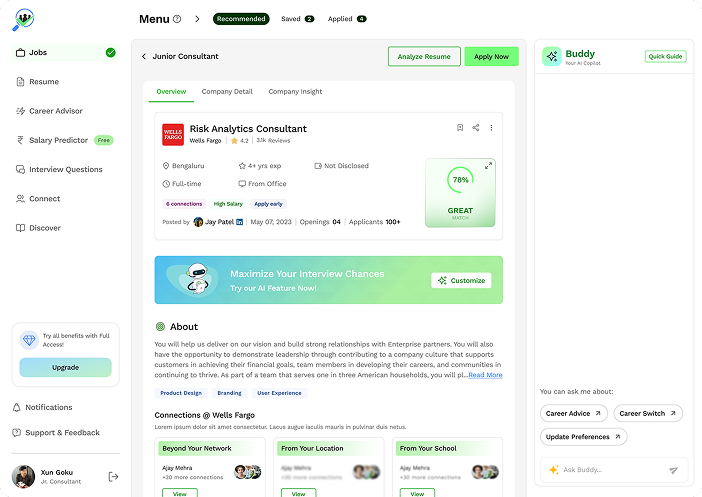
Task: Open the three-dot job options menu
Action: coord(491,128)
